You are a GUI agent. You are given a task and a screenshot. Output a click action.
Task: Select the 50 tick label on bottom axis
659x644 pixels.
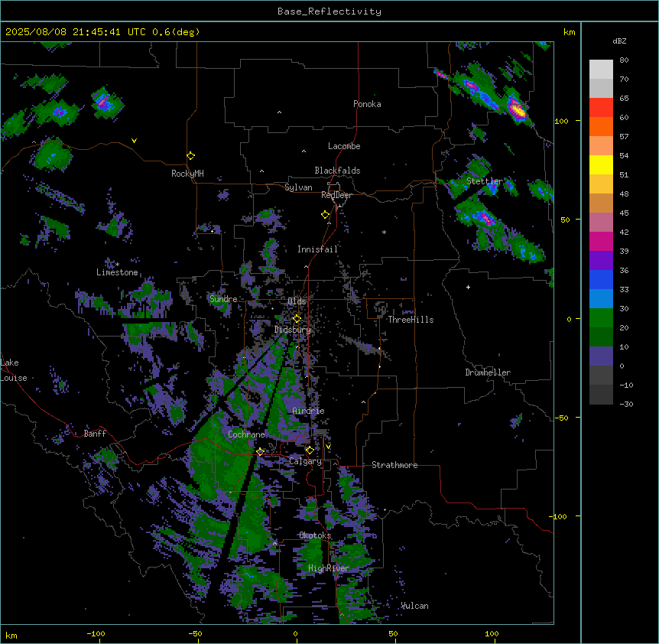click(x=393, y=633)
